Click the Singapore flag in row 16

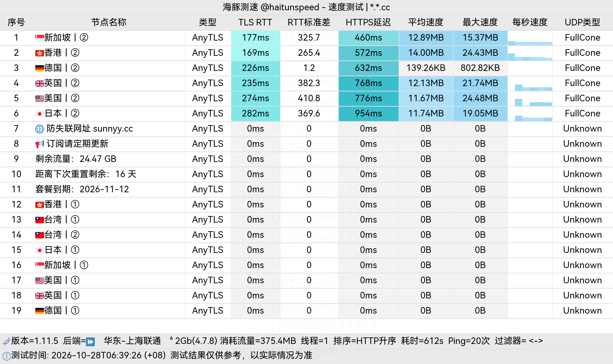point(39,265)
